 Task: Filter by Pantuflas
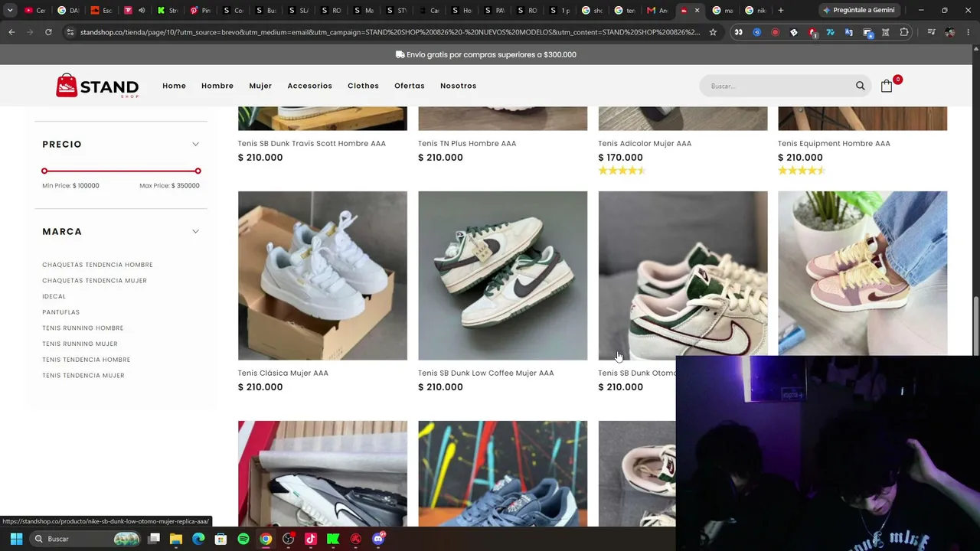(60, 312)
